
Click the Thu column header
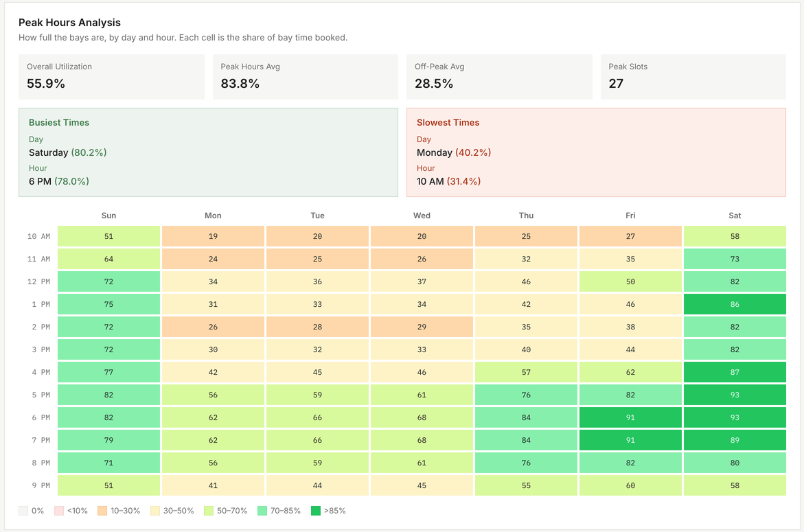pos(526,216)
